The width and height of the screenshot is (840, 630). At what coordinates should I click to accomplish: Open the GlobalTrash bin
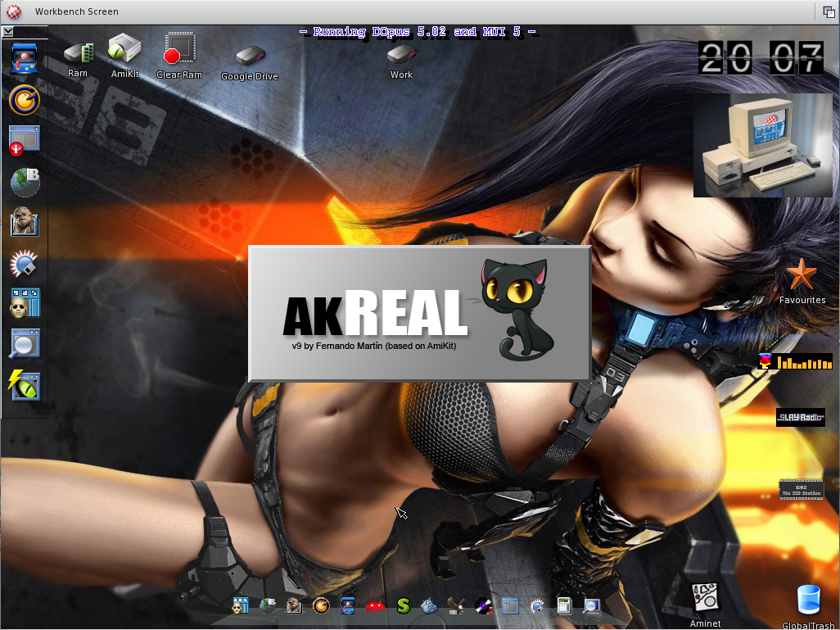coord(808,601)
